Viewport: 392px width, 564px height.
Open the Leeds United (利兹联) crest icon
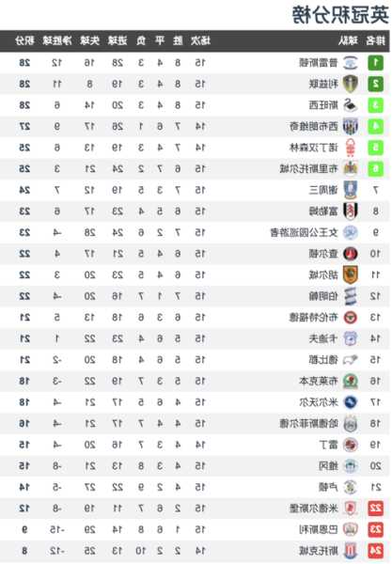coord(350,85)
